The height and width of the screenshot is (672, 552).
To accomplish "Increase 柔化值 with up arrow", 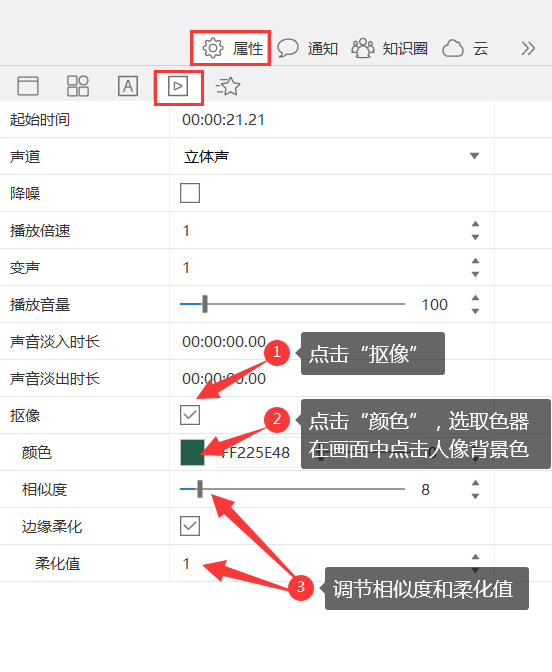I will point(475,557).
